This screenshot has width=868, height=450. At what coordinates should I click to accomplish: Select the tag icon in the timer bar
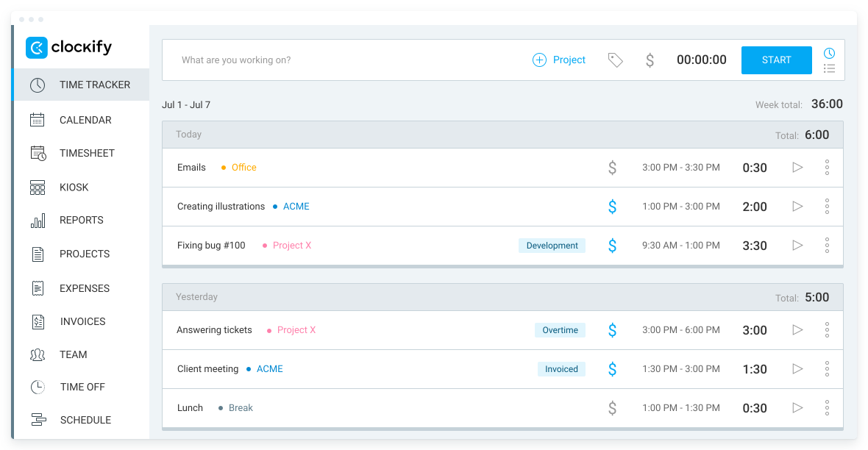click(x=616, y=60)
